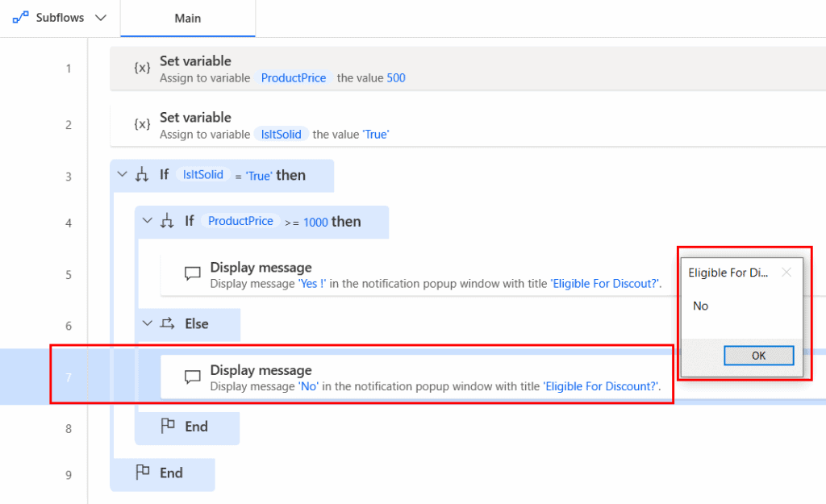Switch to the Main tab
Viewport: 826px width, 504px height.
pos(187,19)
